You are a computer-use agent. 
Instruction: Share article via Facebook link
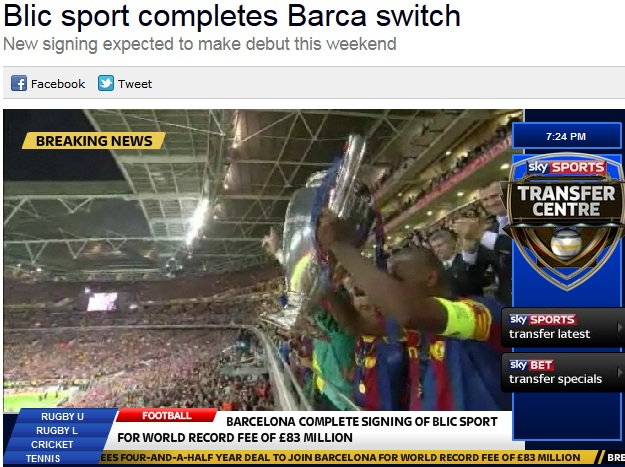[x=58, y=84]
